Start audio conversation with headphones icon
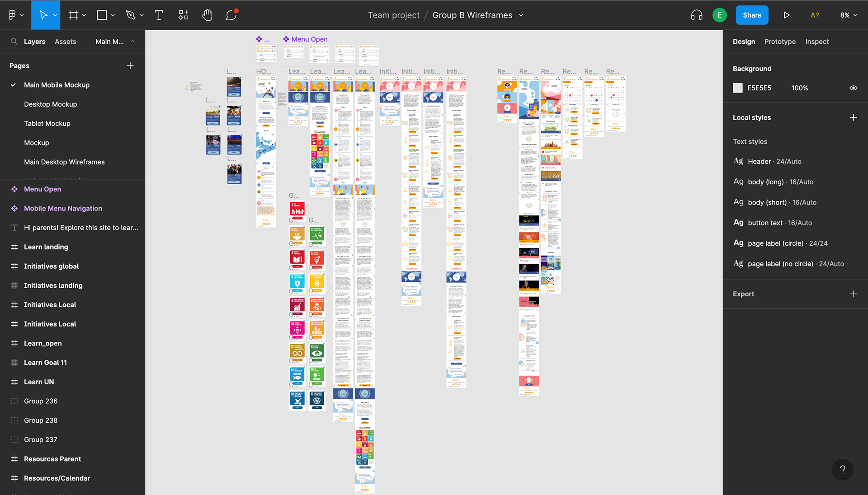The width and height of the screenshot is (868, 495). (x=697, y=15)
